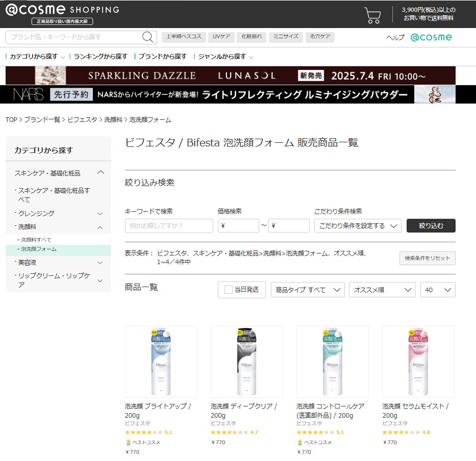Click the brand search input field
Image resolution: width=476 pixels, height=461 pixels.
pyautogui.click(x=73, y=37)
